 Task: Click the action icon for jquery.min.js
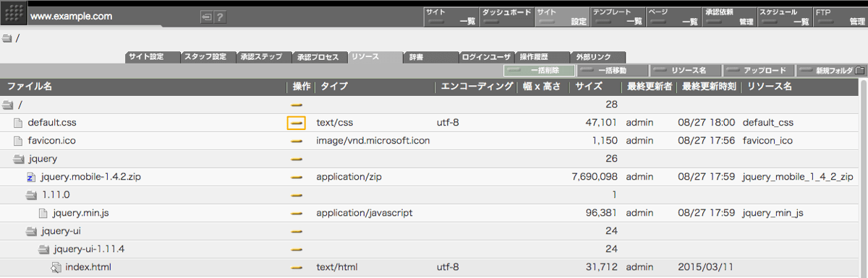click(x=296, y=214)
